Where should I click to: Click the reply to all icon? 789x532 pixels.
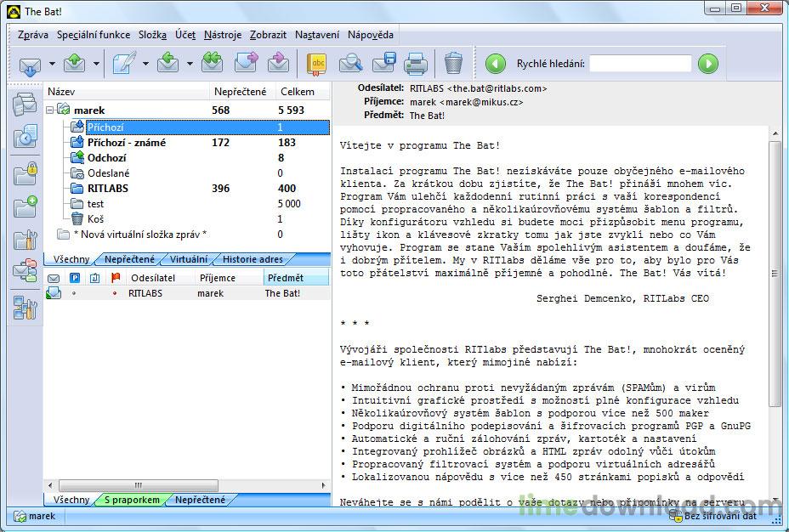coord(211,64)
